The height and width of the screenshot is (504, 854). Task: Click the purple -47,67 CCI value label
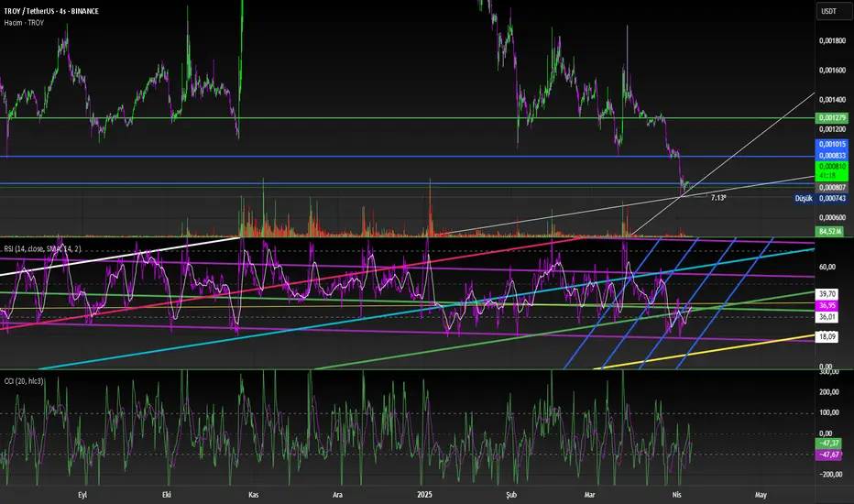point(828,455)
